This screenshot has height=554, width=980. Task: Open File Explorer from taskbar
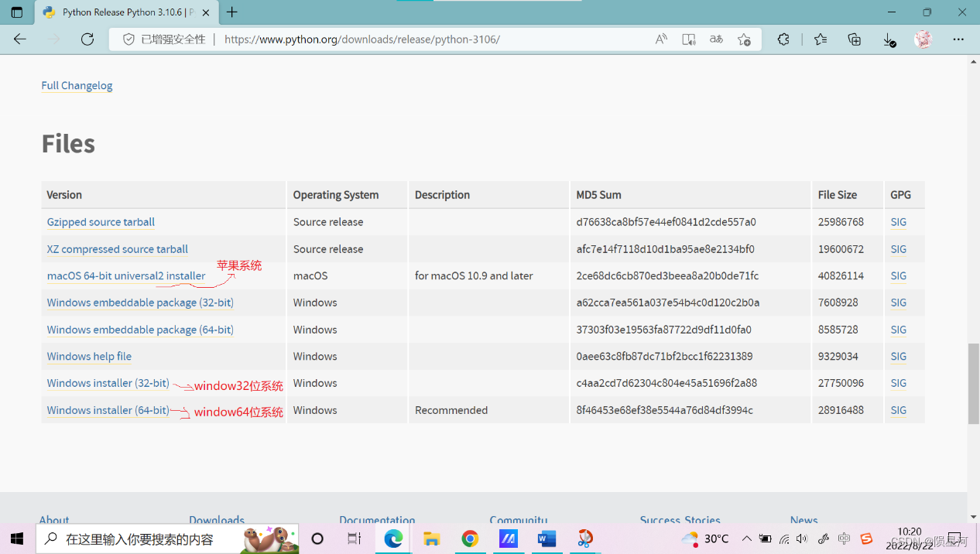point(431,539)
